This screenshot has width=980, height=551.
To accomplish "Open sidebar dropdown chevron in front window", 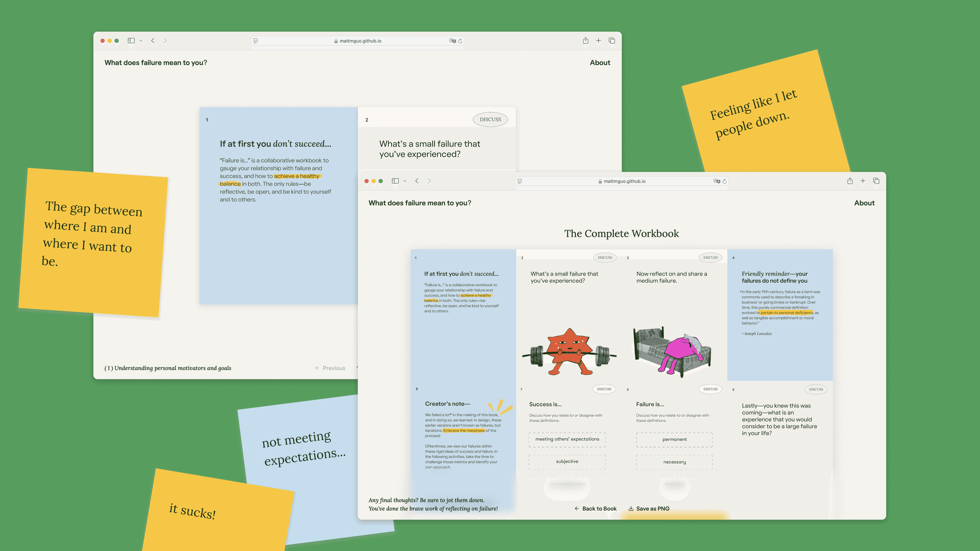I will point(405,181).
